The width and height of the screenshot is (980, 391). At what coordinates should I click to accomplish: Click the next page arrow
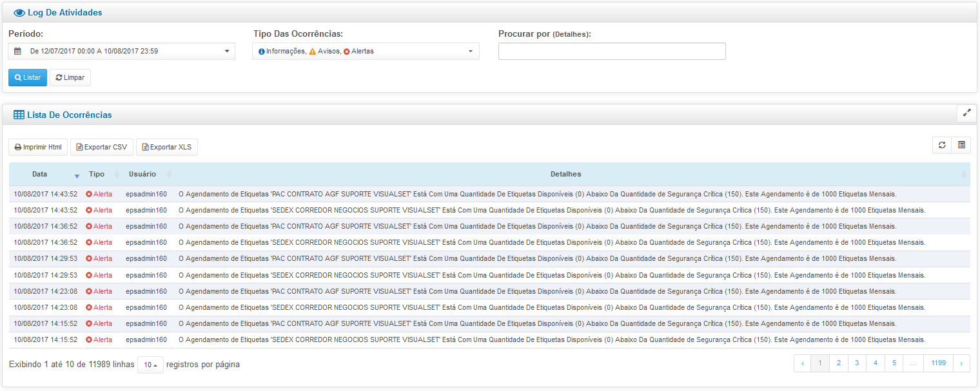pos(961,363)
